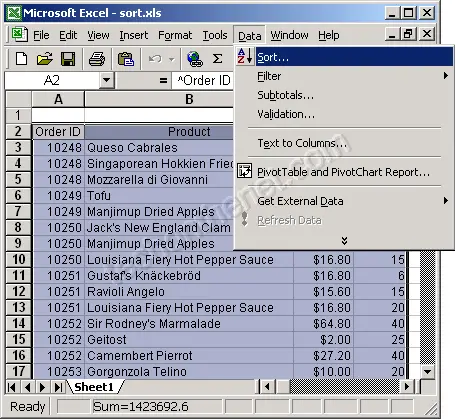Select row 17 header
455x419 pixels.
tap(19, 371)
